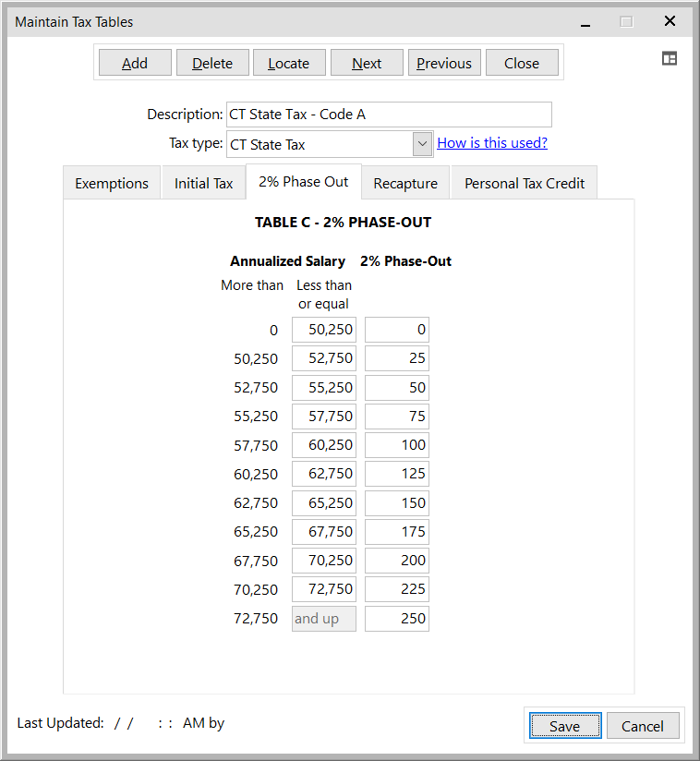Go to the Personal Tax Credit tab
700x761 pixels.
pos(524,183)
